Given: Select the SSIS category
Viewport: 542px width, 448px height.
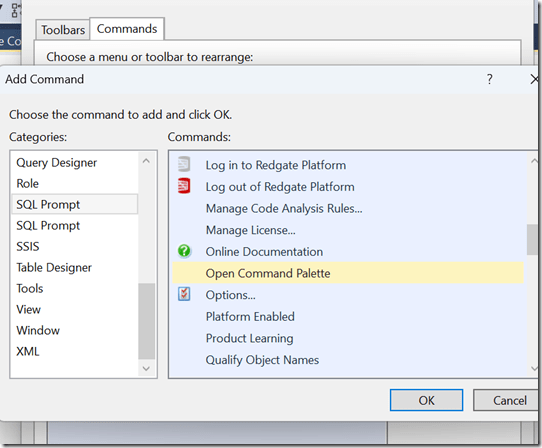Looking at the screenshot, I should click(x=75, y=246).
